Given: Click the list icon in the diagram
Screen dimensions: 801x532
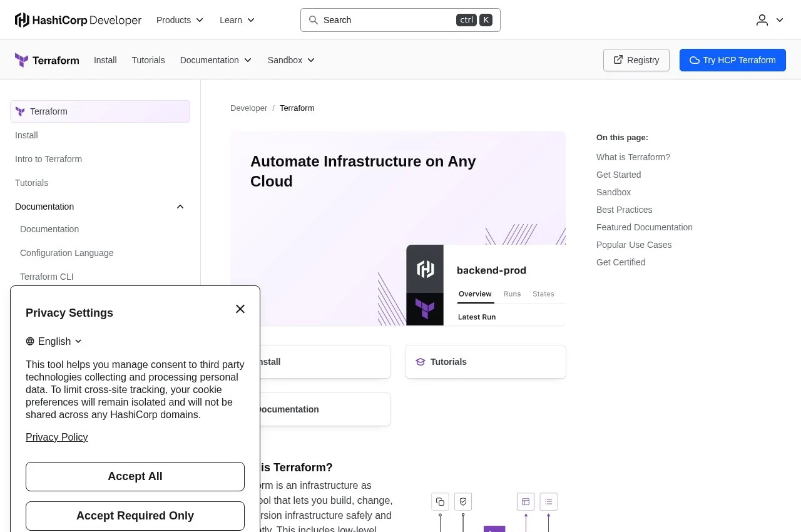Looking at the screenshot, I should click(549, 501).
